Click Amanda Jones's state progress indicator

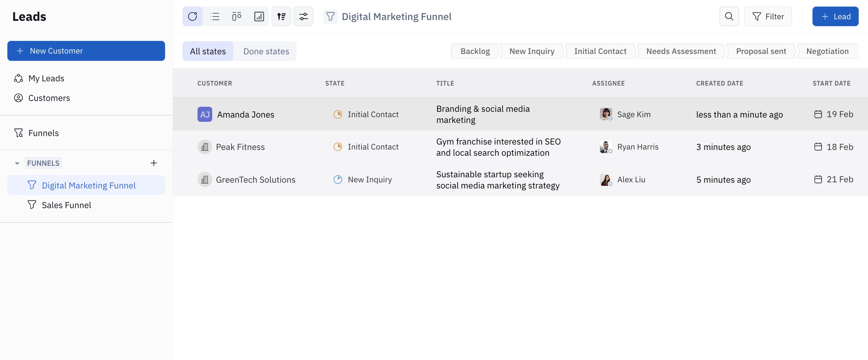[x=338, y=114]
